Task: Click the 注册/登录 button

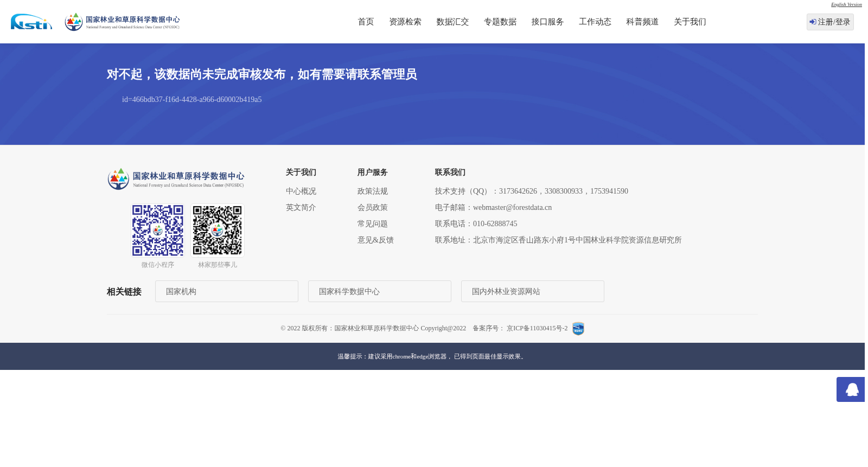Action: pyautogui.click(x=830, y=22)
